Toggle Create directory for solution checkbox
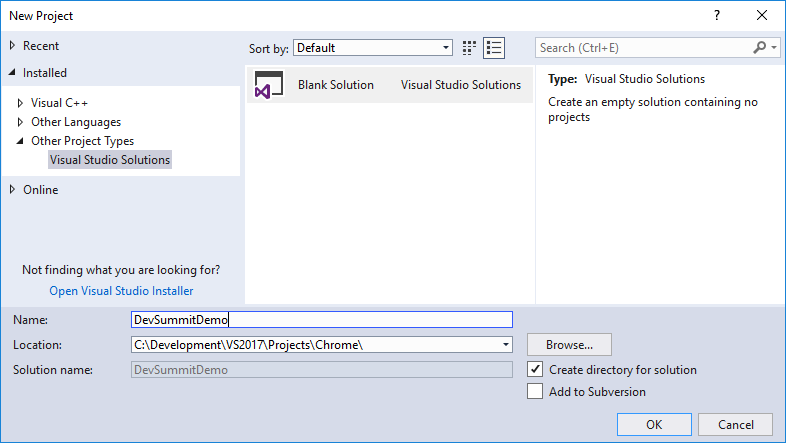The width and height of the screenshot is (786, 443). (535, 369)
